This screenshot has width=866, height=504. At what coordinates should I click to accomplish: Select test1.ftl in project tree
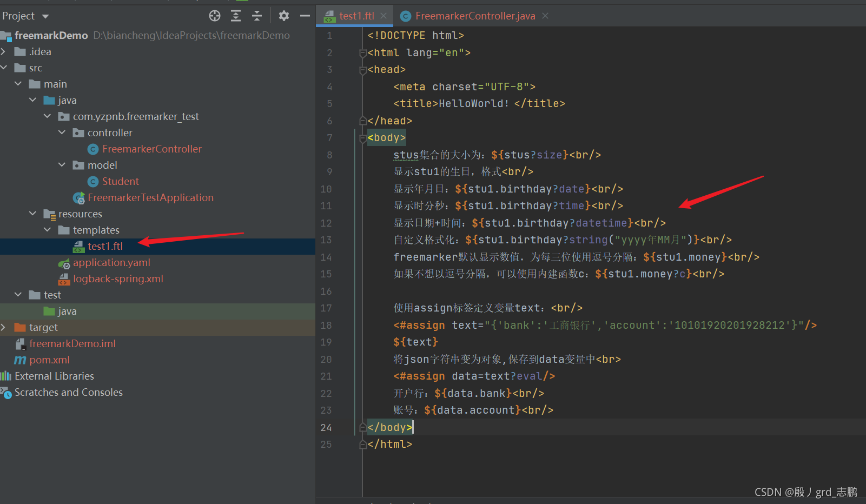pyautogui.click(x=105, y=246)
